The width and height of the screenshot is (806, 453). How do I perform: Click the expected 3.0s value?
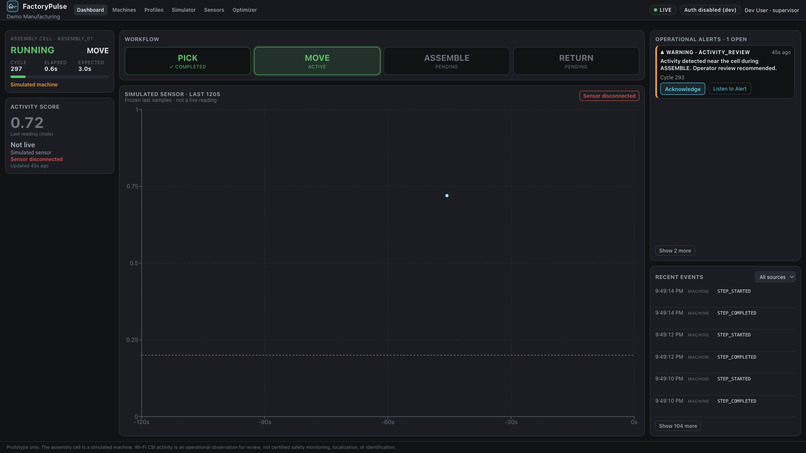click(x=84, y=69)
